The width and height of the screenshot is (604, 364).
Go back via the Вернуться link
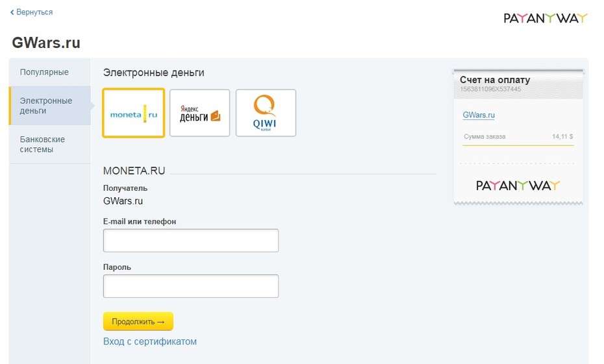click(x=31, y=12)
